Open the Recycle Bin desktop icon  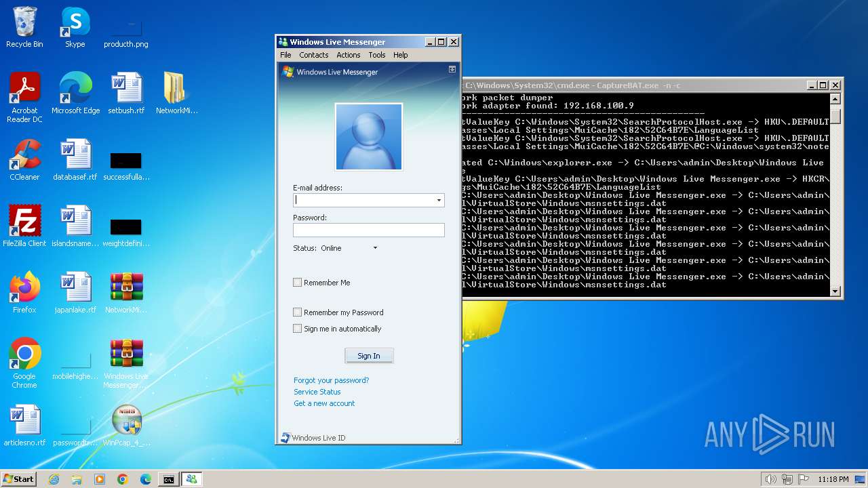(x=24, y=27)
